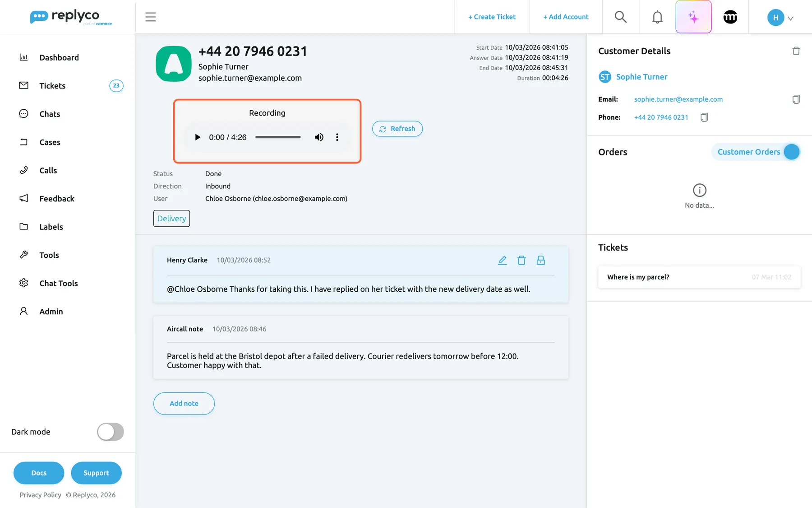Toggle the Customer Orders switch
Viewport: 812px width, 508px height.
(792, 152)
